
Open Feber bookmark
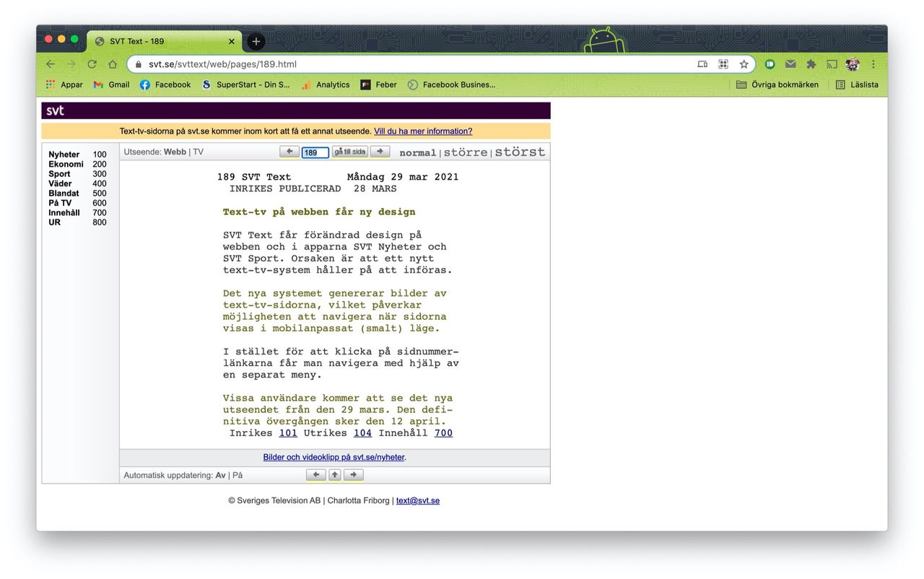[379, 84]
